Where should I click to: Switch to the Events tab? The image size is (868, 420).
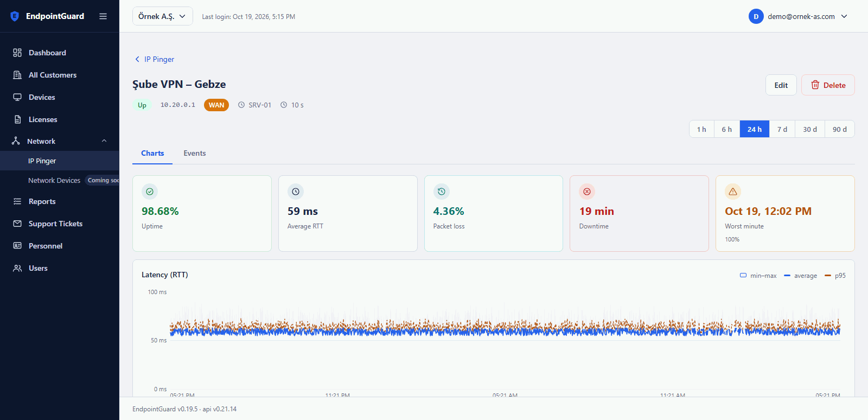[x=195, y=153]
